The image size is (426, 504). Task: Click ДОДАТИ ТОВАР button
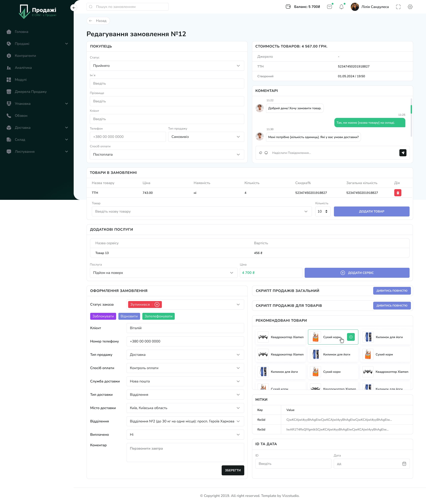pyautogui.click(x=371, y=211)
